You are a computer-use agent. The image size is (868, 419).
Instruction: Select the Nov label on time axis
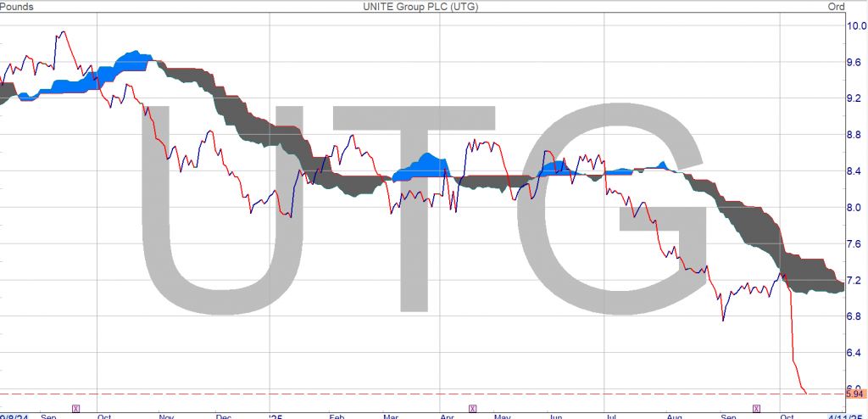pos(166,416)
